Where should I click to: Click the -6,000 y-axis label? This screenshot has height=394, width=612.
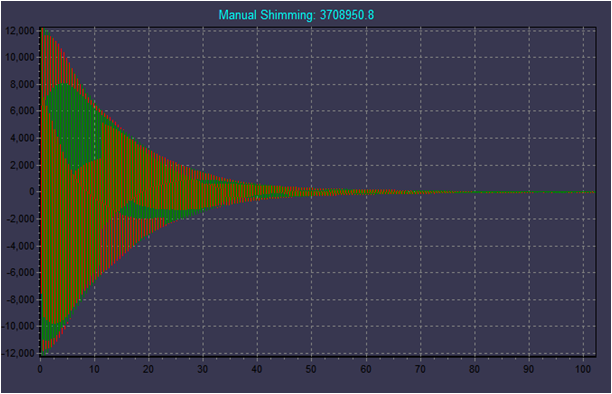click(x=21, y=273)
